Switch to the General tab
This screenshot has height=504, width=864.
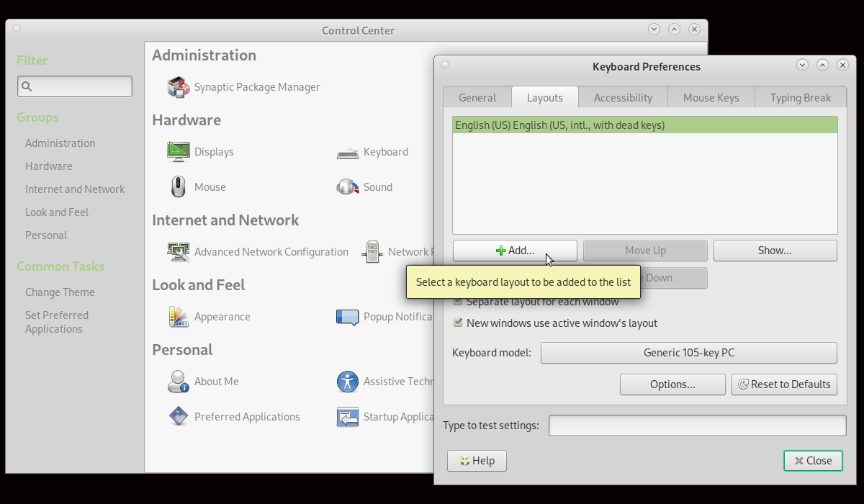click(477, 98)
